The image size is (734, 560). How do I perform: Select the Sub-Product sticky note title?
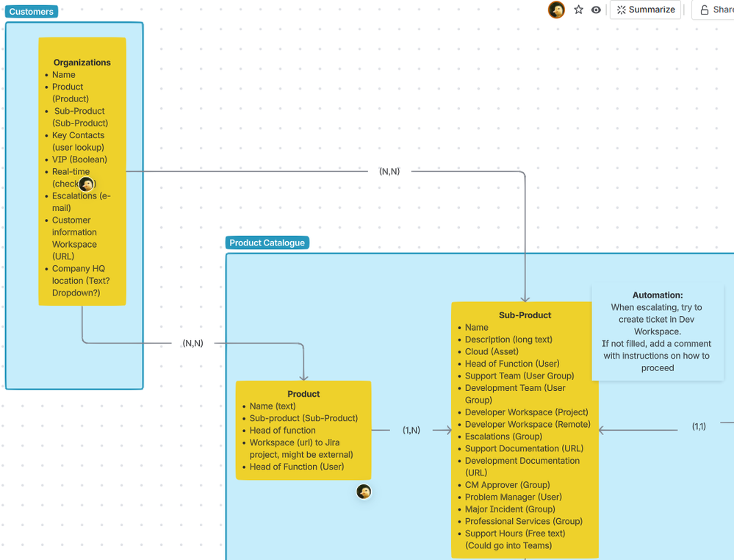(x=525, y=315)
